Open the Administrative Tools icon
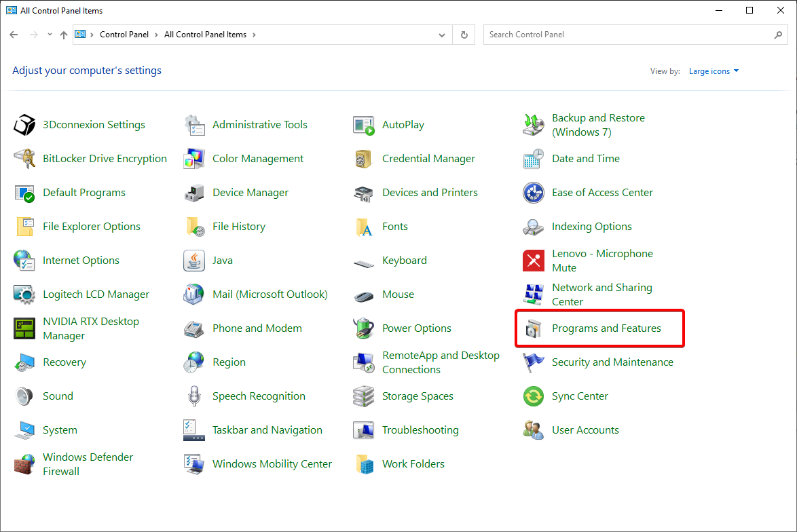Image resolution: width=797 pixels, height=532 pixels. click(194, 125)
